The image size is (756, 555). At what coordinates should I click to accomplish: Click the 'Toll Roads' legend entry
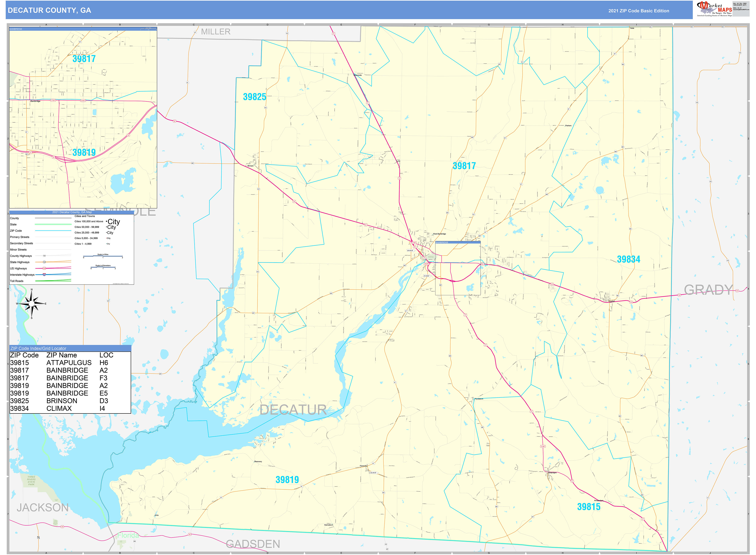(17, 281)
